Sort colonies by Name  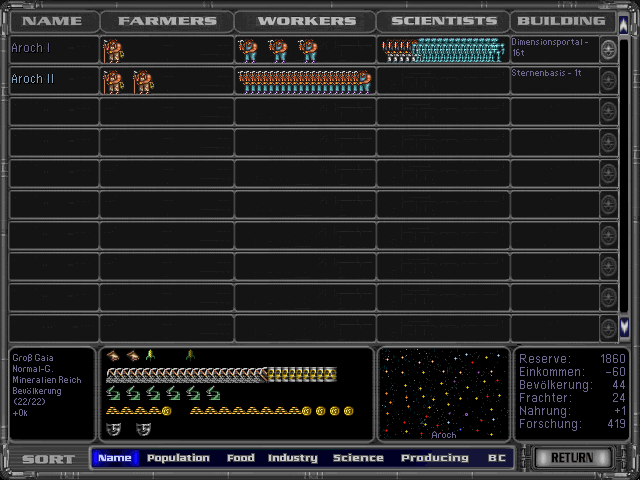click(x=115, y=458)
